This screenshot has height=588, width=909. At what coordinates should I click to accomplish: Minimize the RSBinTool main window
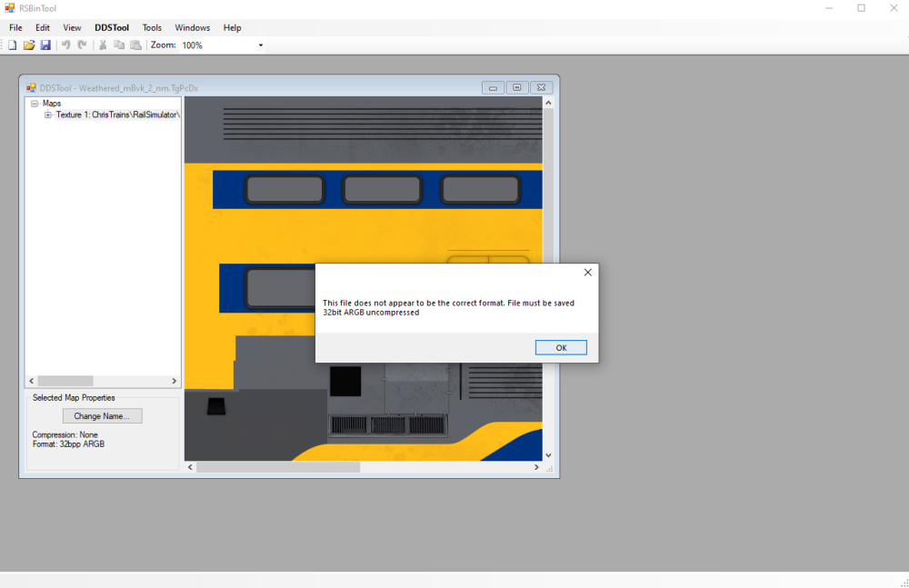point(830,8)
